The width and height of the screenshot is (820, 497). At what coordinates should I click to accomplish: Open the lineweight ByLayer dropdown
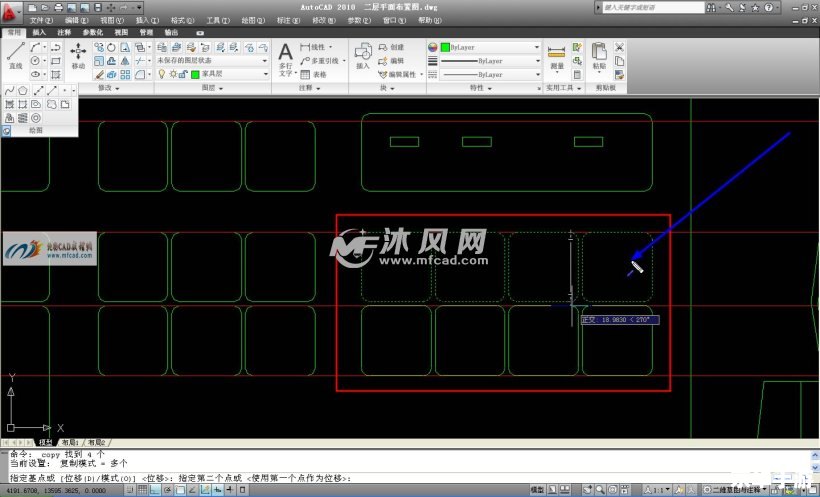(x=491, y=61)
